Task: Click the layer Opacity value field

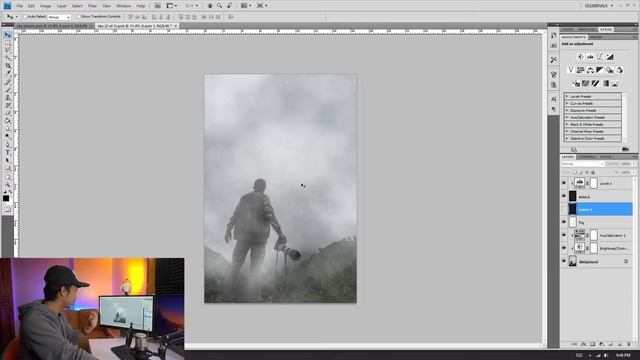Action: click(627, 164)
